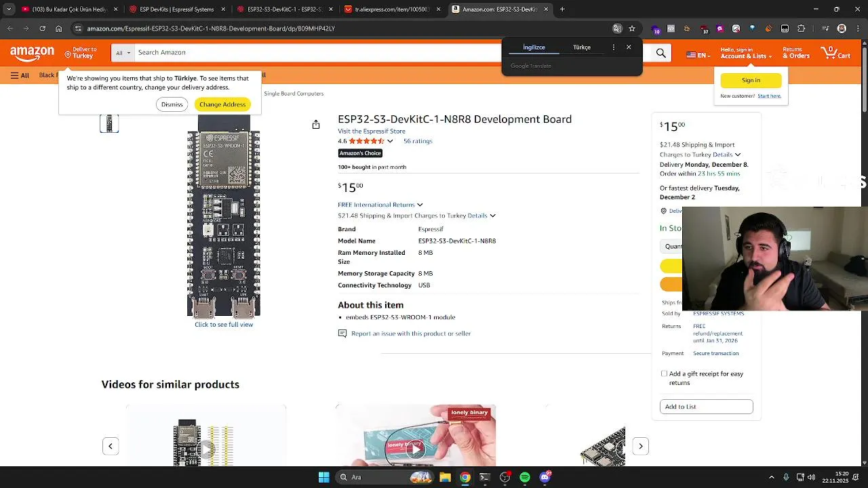This screenshot has height=488, width=868.
Task: Open Chrome tab search dropdown
Action: (9, 9)
